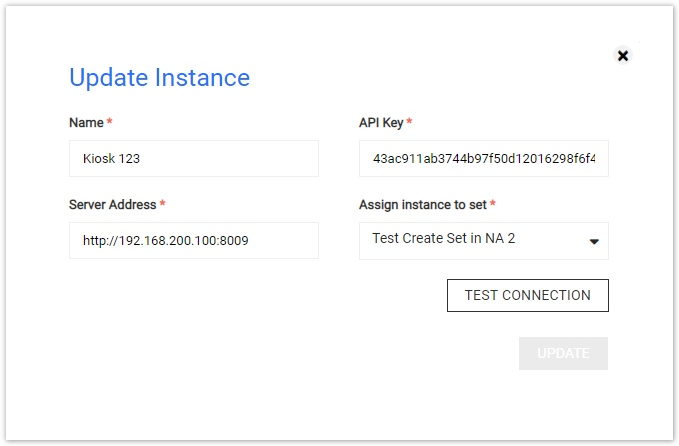Click the dropdown arrow beside Test Create Set
The width and height of the screenshot is (679, 446).
tap(594, 242)
